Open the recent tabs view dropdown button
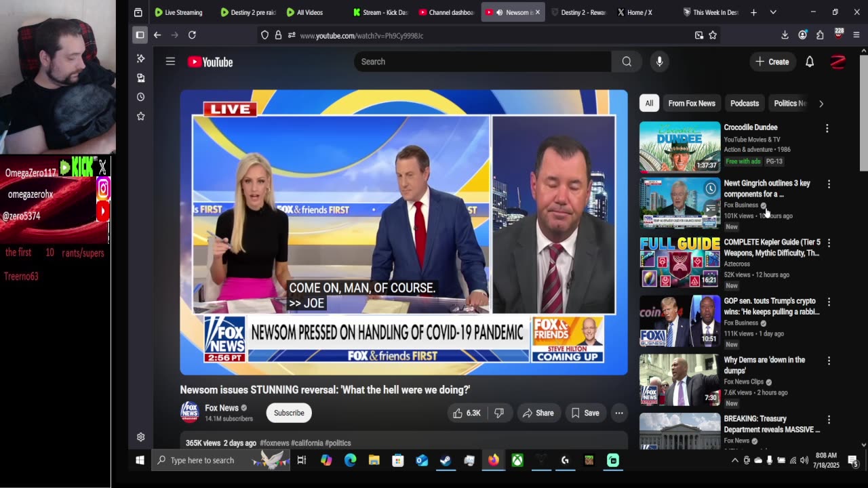 pos(138,12)
